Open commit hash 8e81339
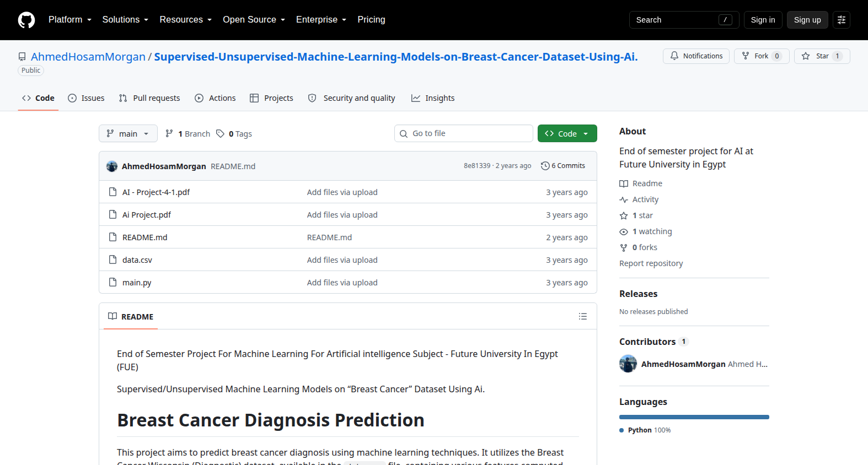Screen dimensions: 868x465 coord(477,166)
